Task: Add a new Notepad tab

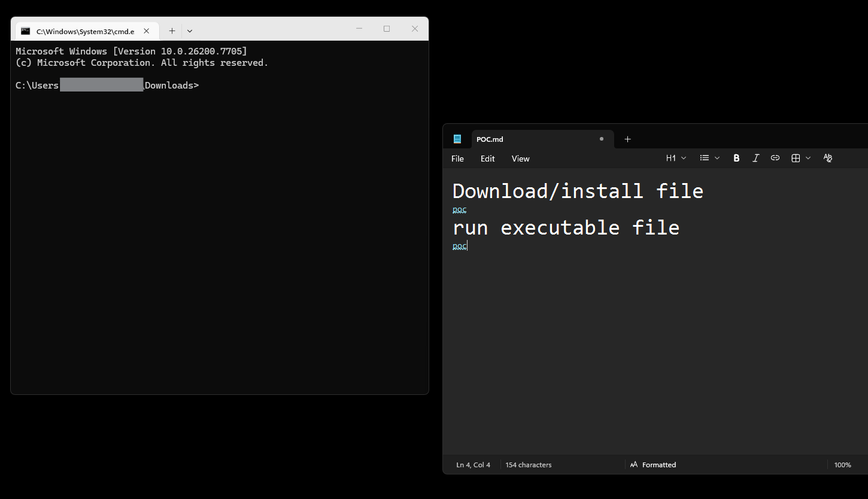Action: pyautogui.click(x=627, y=139)
